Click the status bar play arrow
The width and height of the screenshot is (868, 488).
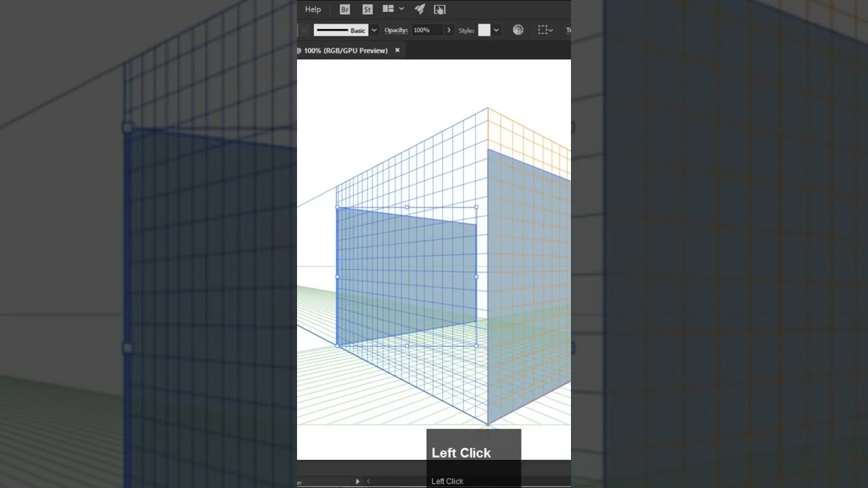coord(357,481)
